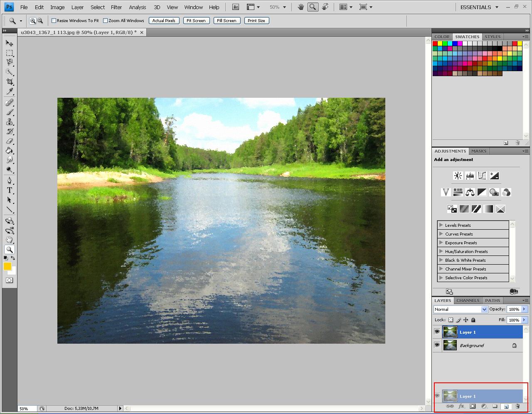532x414 pixels.
Task: Select the Rectangular Marquee tool
Action: (10, 53)
